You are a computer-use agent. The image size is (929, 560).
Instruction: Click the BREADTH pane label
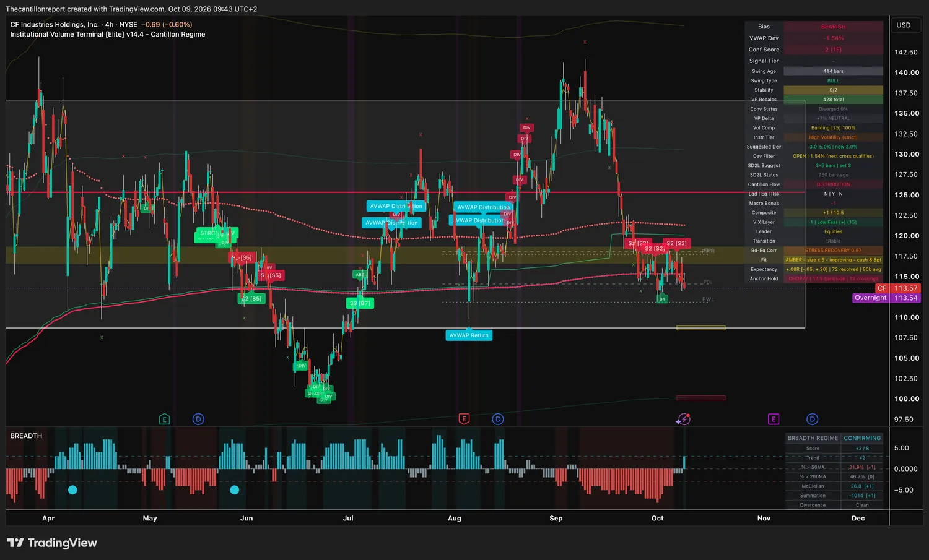(x=26, y=436)
